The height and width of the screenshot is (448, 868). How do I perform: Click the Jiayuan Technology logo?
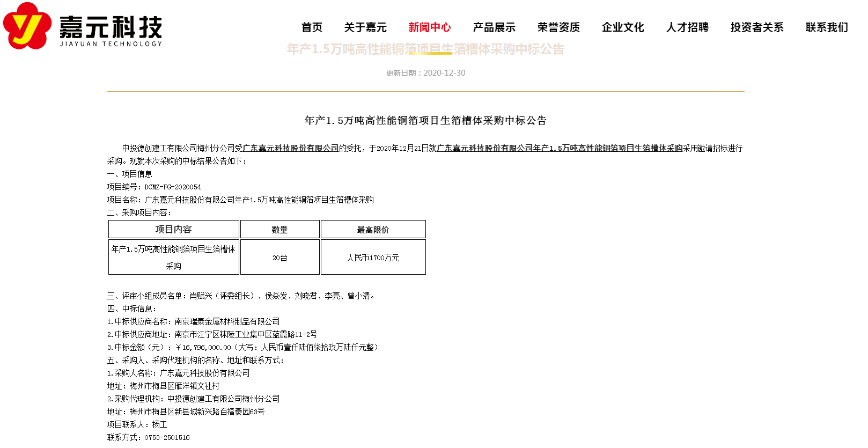[x=82, y=26]
